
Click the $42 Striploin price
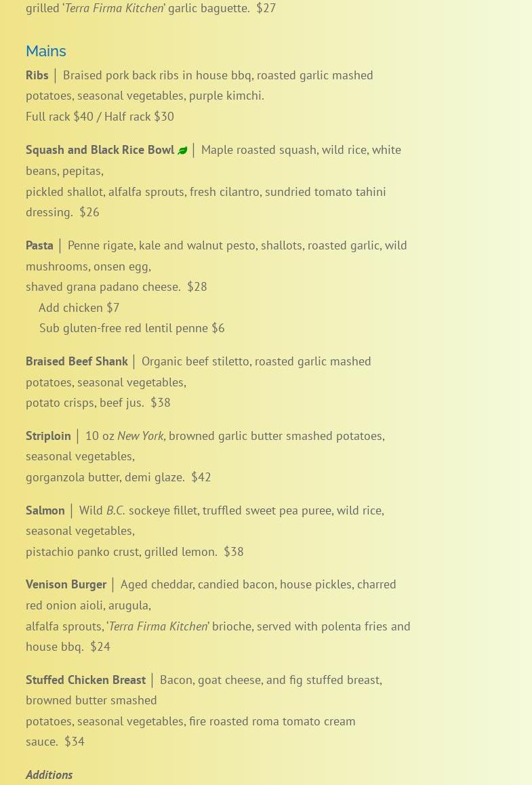pyautogui.click(x=201, y=477)
